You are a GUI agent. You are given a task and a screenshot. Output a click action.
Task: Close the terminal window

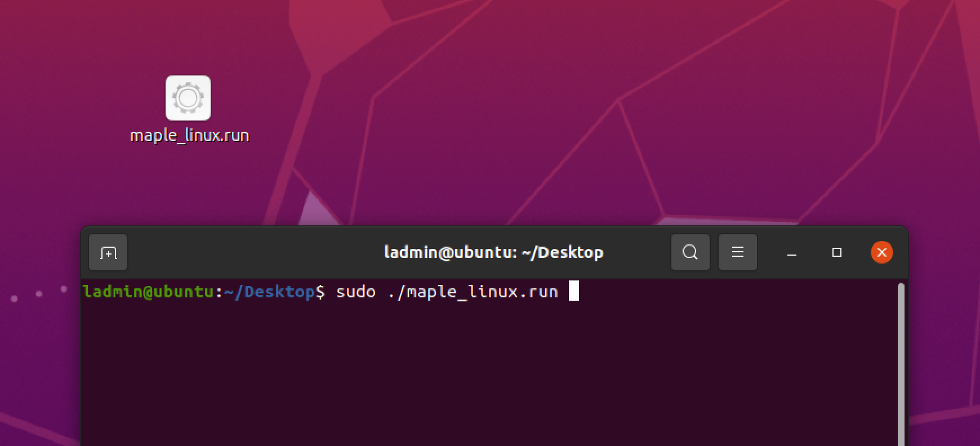[881, 252]
